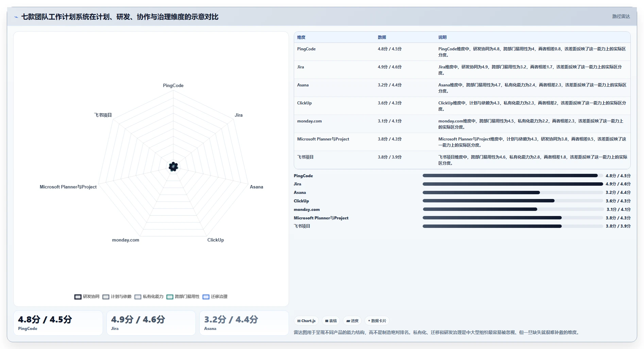Click the footnote starting 雷达图用于呈现
The height and width of the screenshot is (349, 644).
click(x=437, y=333)
